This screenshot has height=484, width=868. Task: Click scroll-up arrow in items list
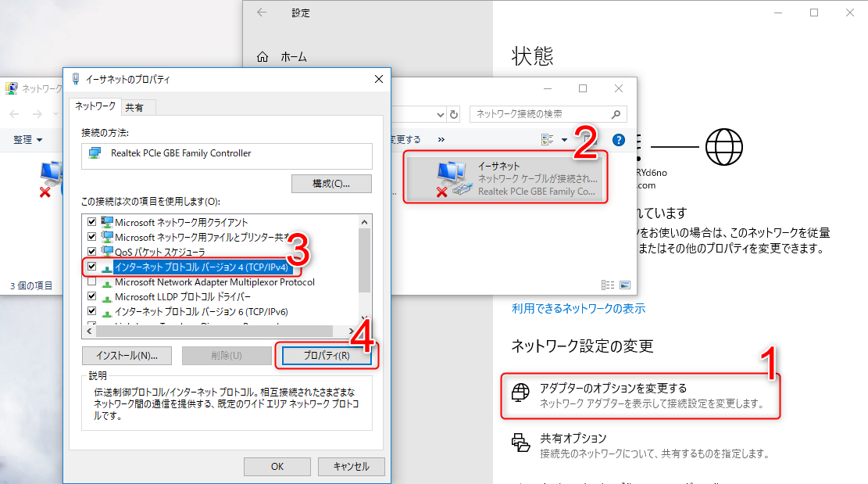pos(364,222)
